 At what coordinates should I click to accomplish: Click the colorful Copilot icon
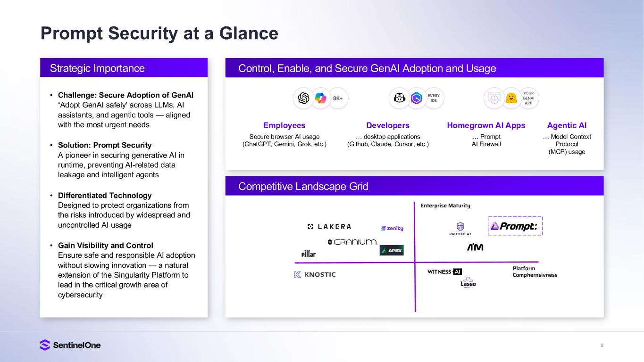point(321,98)
